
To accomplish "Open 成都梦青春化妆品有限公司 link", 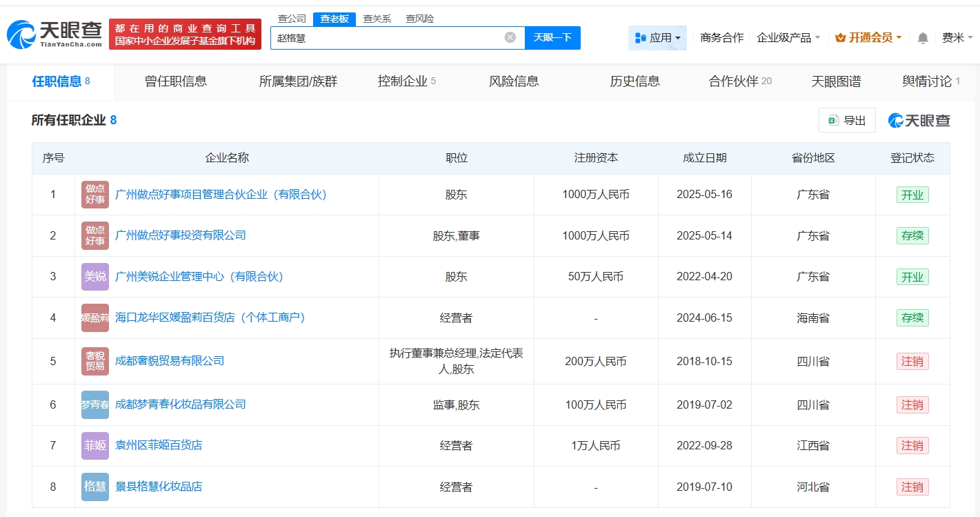I will coord(181,404).
